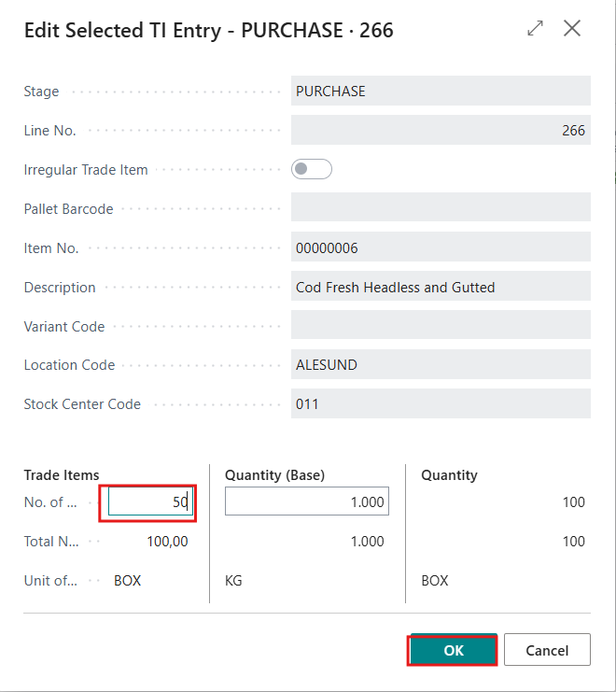616x692 pixels.
Task: Click the Item No. field 00000006
Action: pyautogui.click(x=441, y=247)
